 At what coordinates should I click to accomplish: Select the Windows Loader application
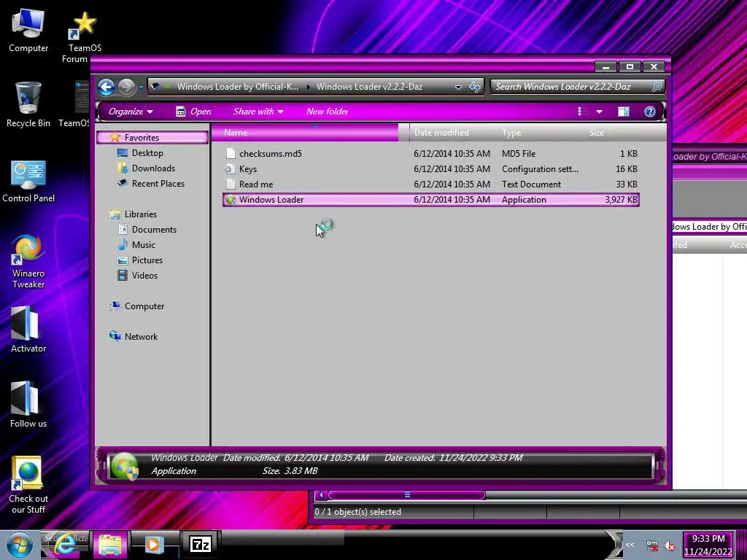(x=430, y=200)
